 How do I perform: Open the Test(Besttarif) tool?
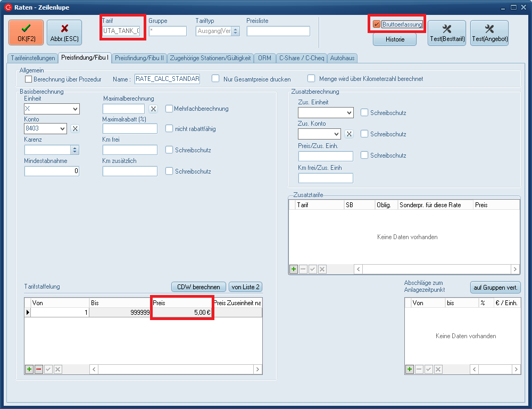tap(446, 32)
